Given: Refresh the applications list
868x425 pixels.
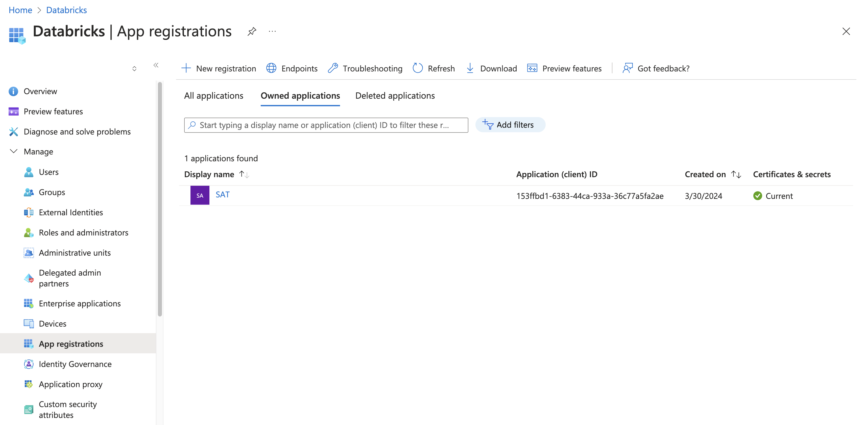Looking at the screenshot, I should (434, 69).
